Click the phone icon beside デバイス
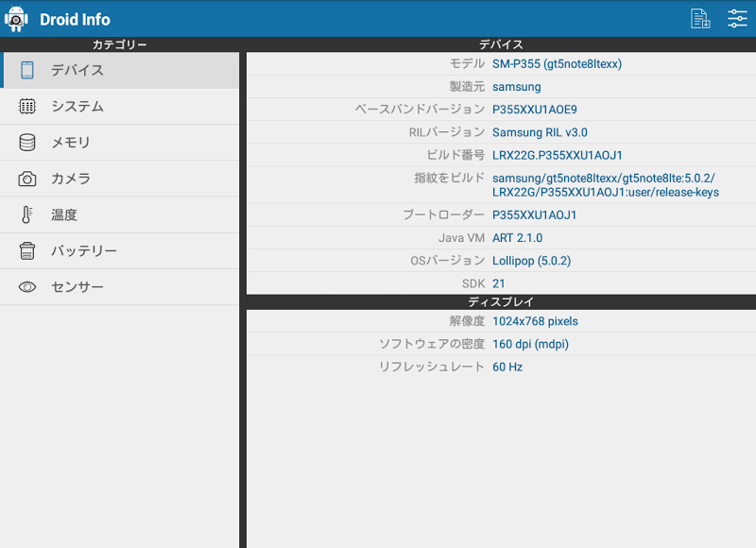 tap(27, 70)
